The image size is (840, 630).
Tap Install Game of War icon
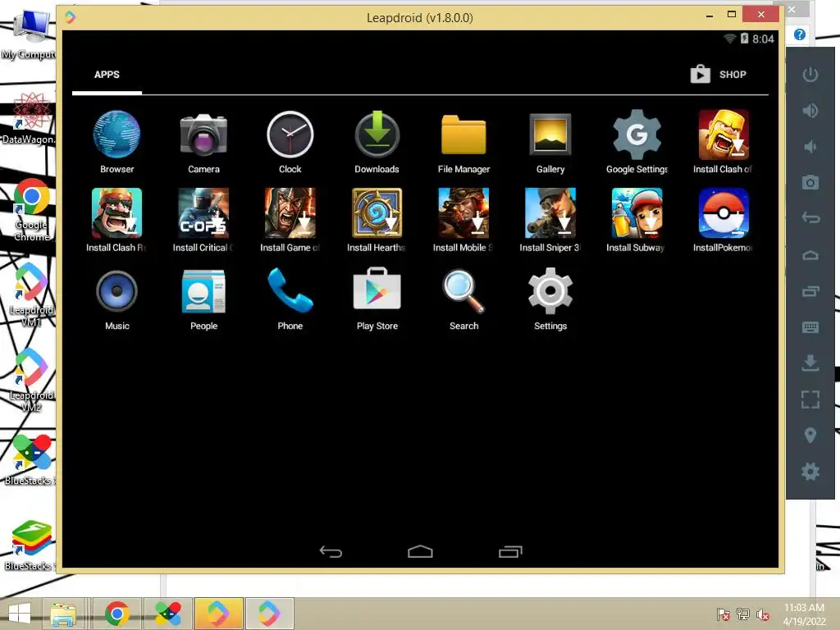point(290,212)
